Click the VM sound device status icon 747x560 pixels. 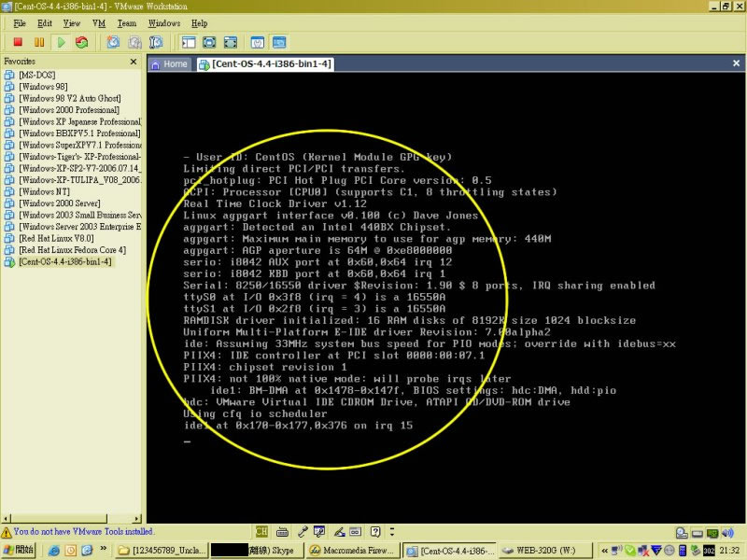(727, 533)
